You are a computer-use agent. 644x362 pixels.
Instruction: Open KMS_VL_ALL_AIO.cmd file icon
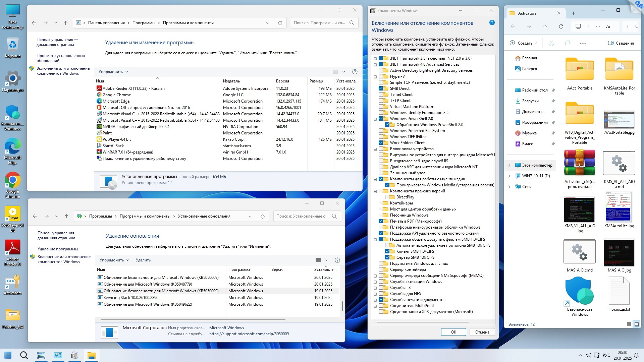tap(619, 163)
